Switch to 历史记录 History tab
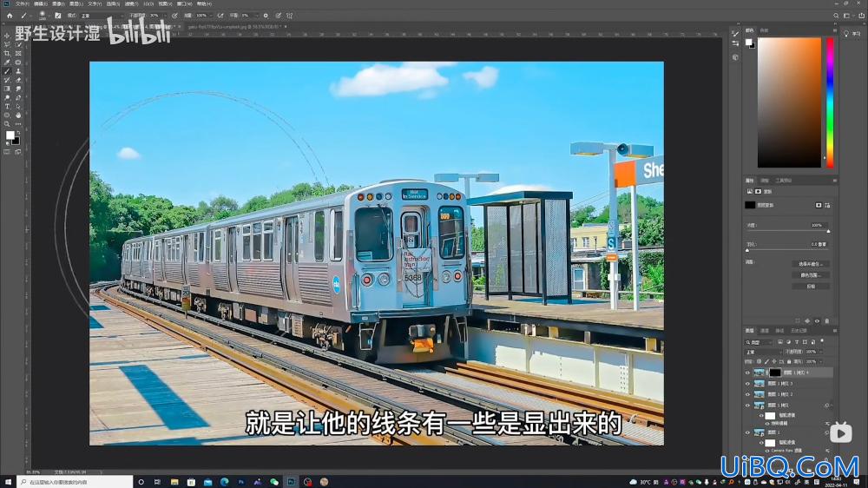Viewport: 868px width, 488px height. pos(799,331)
